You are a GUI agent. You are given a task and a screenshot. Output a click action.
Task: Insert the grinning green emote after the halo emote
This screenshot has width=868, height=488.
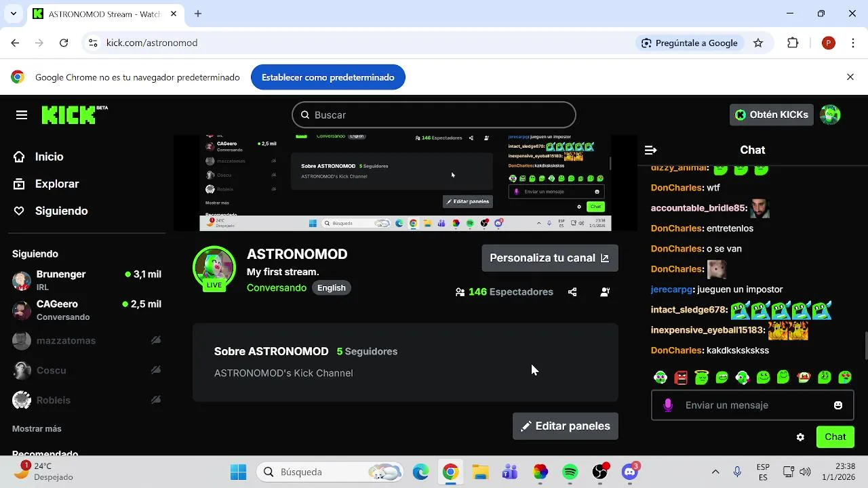click(722, 378)
